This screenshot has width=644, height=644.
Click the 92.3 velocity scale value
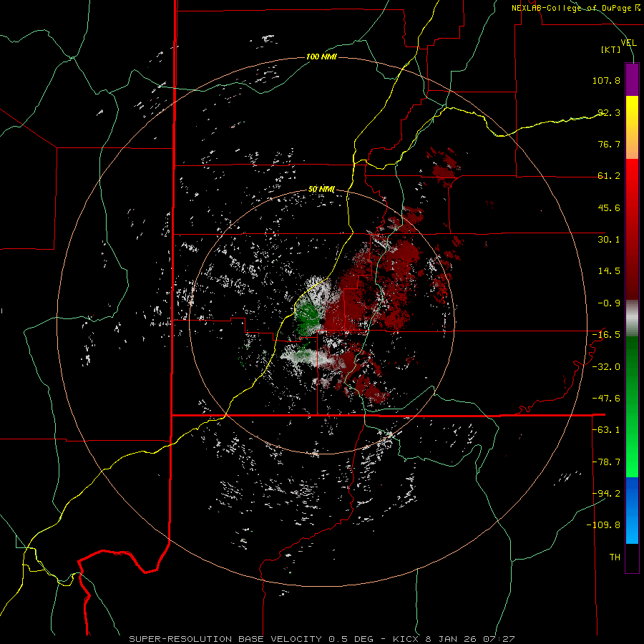609,112
